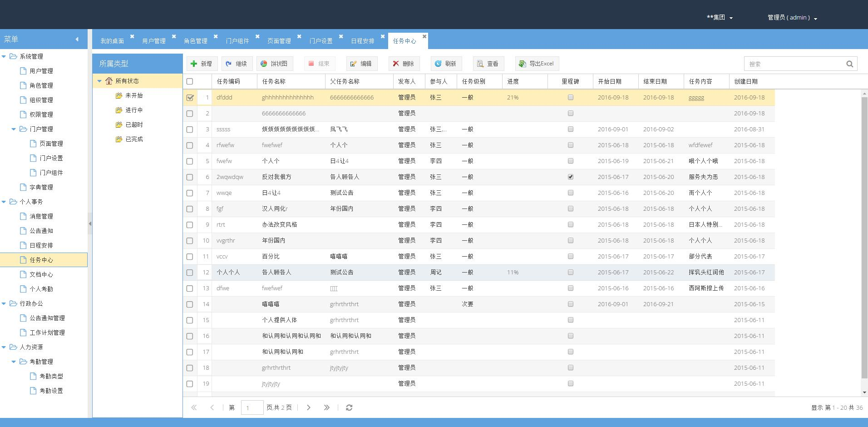Image resolution: width=868 pixels, height=427 pixels.
Task: Select the 已完成 status folder
Action: [134, 139]
